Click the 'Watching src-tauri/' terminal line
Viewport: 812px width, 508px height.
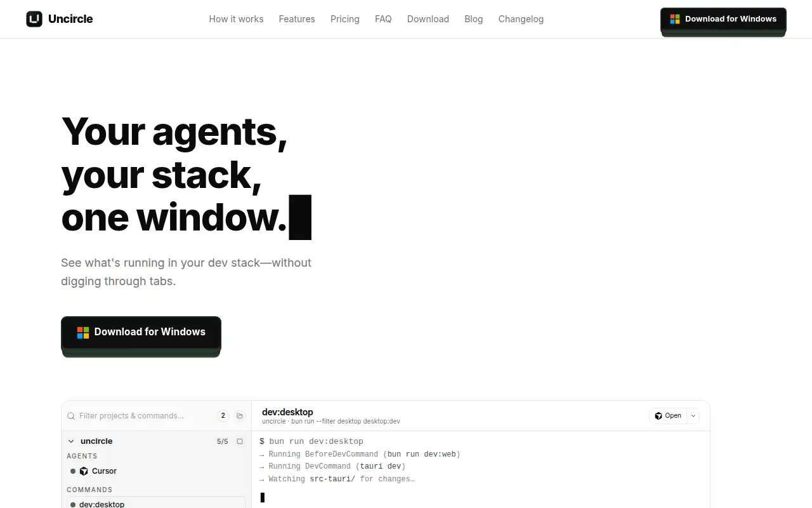coord(337,479)
